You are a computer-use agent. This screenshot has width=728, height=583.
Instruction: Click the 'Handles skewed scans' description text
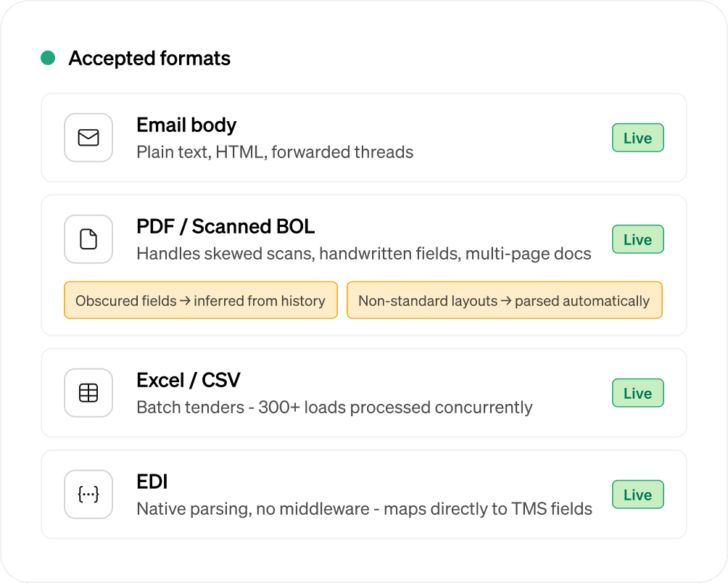(x=363, y=254)
